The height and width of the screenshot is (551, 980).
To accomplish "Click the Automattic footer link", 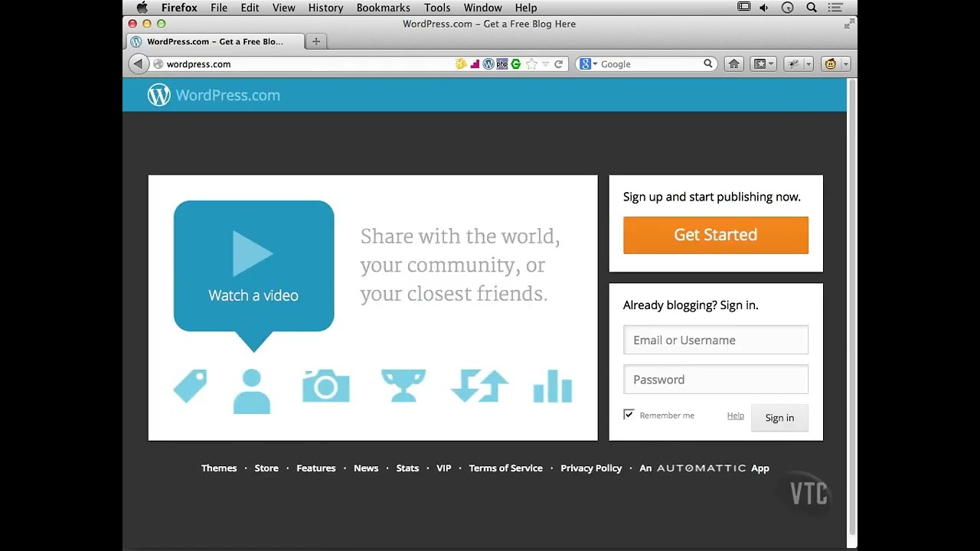I will (701, 468).
